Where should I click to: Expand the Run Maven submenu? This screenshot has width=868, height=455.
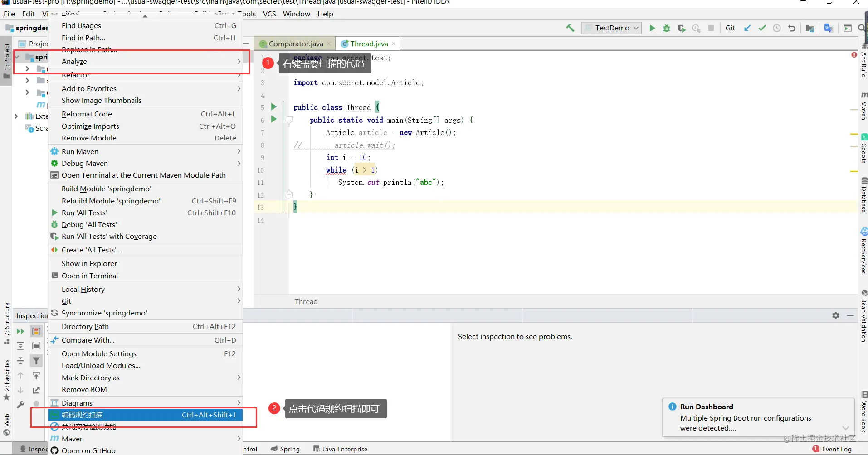[x=145, y=151]
